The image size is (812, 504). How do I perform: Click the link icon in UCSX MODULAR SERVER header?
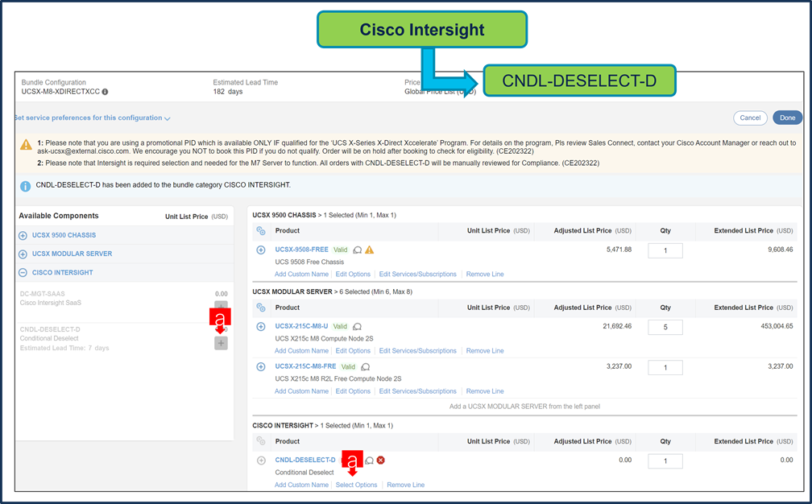261,308
